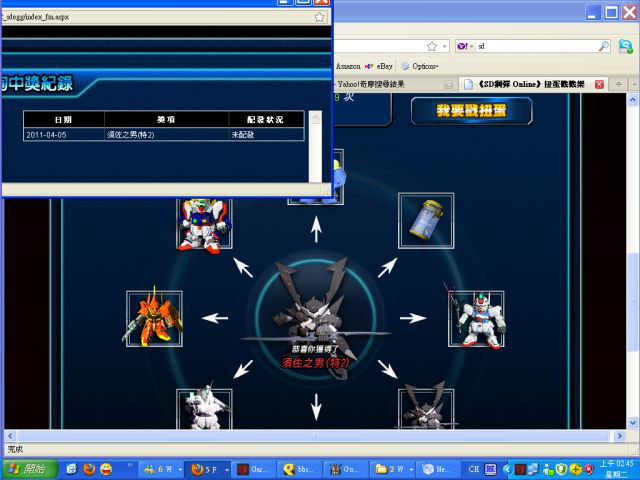Click the red shield tray icon
The width and height of the screenshot is (640, 480).
(x=589, y=469)
